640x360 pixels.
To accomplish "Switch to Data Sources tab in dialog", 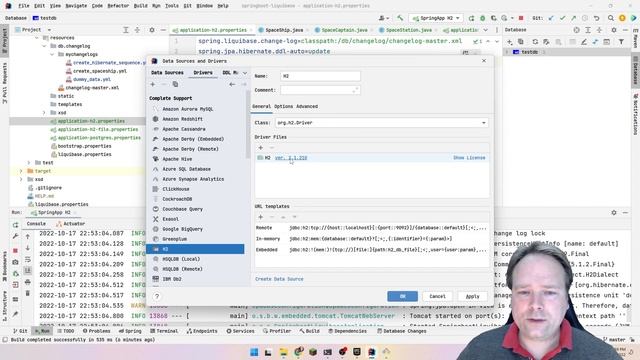I will (x=167, y=73).
